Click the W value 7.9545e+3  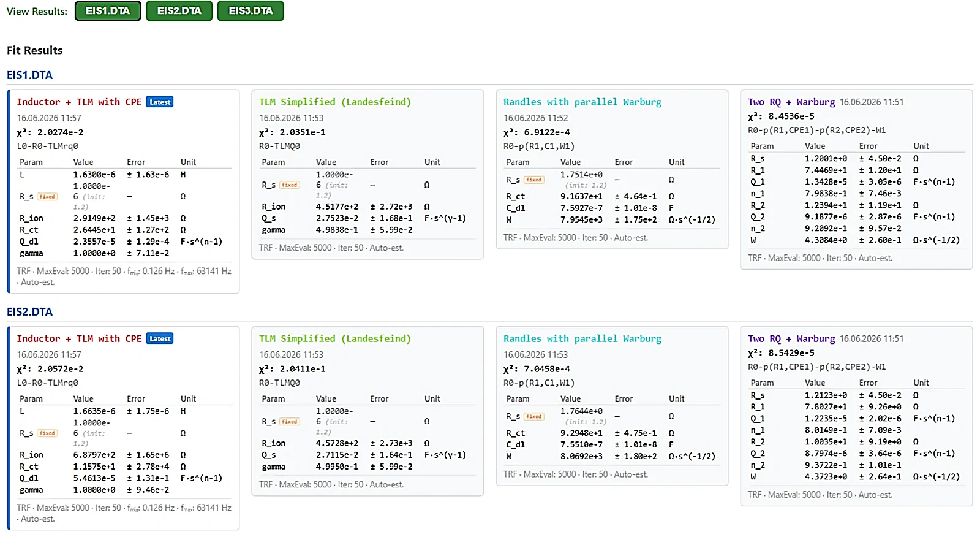581,219
